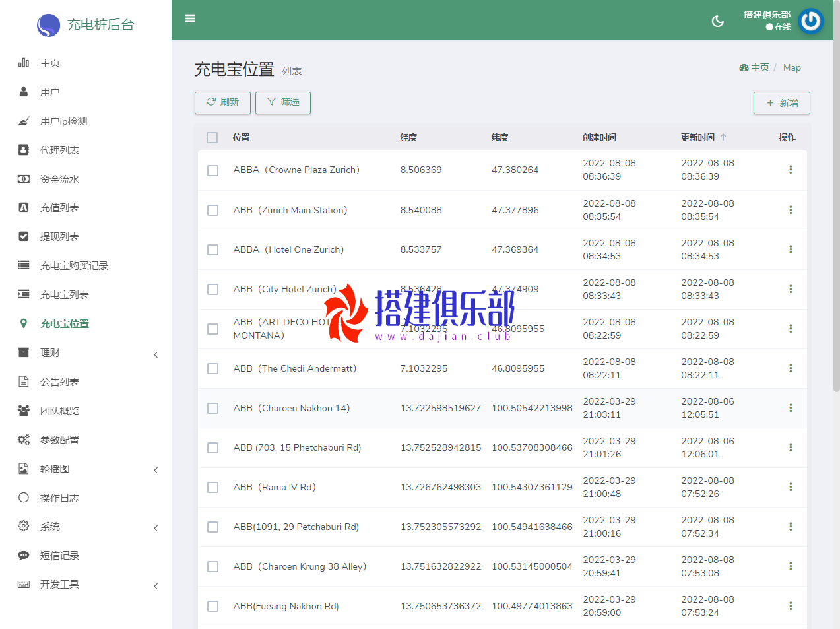Open actions menu for Rama IV Rd row
Image resolution: width=840 pixels, height=629 pixels.
(791, 487)
